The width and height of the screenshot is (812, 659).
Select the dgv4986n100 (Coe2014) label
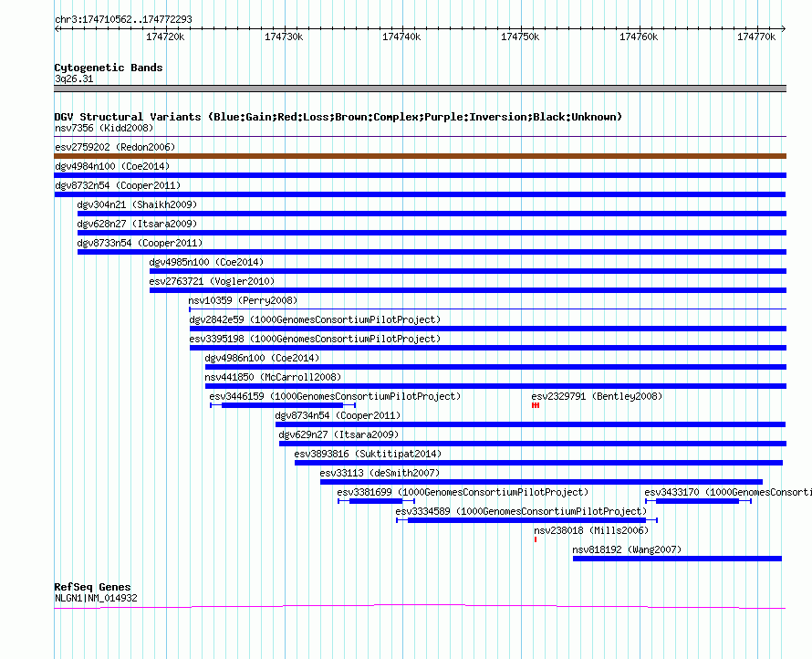pos(262,358)
